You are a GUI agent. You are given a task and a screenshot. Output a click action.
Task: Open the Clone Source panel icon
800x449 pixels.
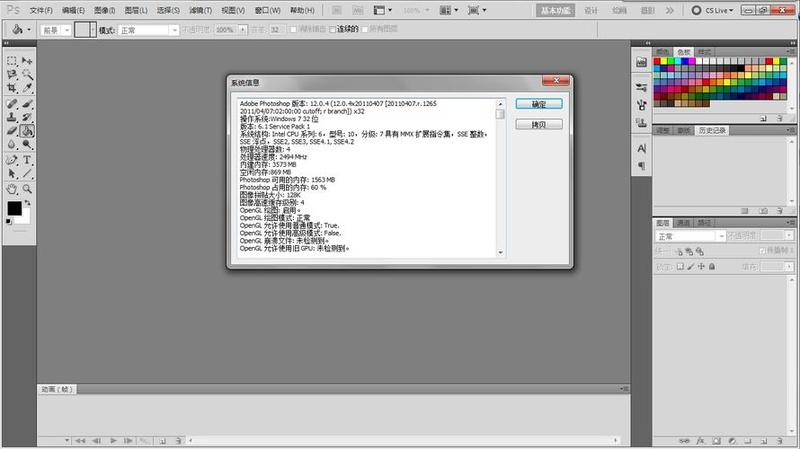641,122
